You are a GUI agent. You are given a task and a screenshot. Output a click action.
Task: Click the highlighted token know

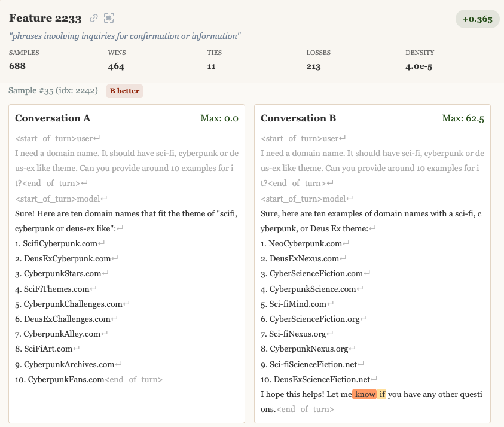(x=365, y=394)
